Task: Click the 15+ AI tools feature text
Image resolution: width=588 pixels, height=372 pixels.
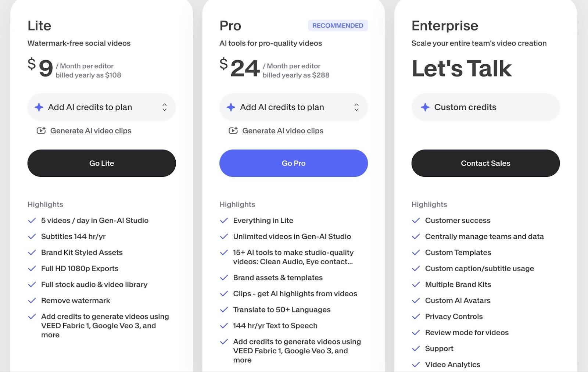Action: 293,257
